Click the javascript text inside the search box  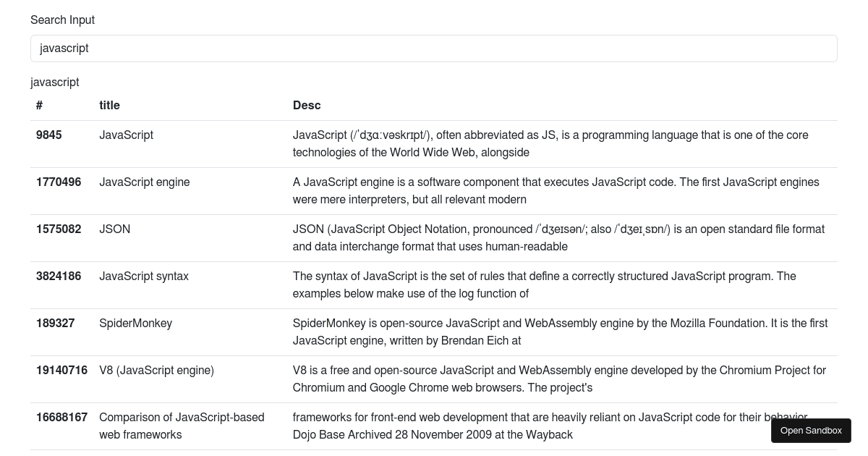(x=64, y=48)
